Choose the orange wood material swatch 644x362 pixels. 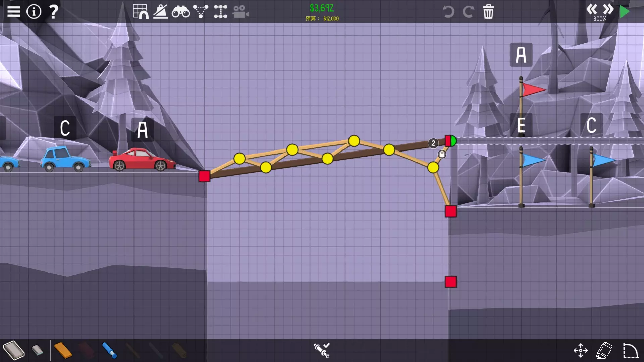63,350
